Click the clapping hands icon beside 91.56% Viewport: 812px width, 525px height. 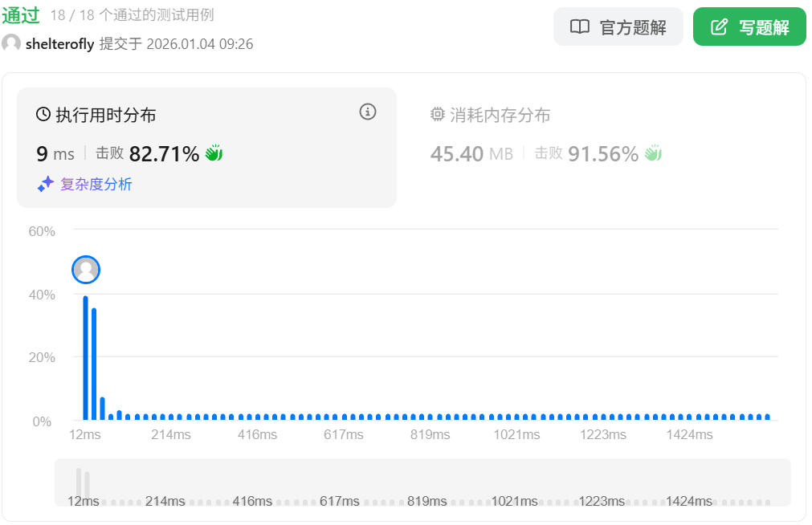click(x=653, y=153)
